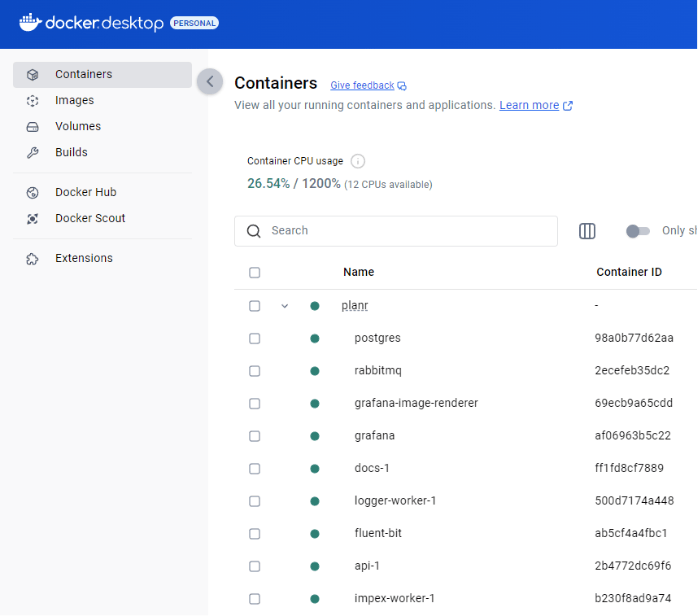Tick the checkbox for postgres container
This screenshot has width=698, height=616.
(254, 338)
